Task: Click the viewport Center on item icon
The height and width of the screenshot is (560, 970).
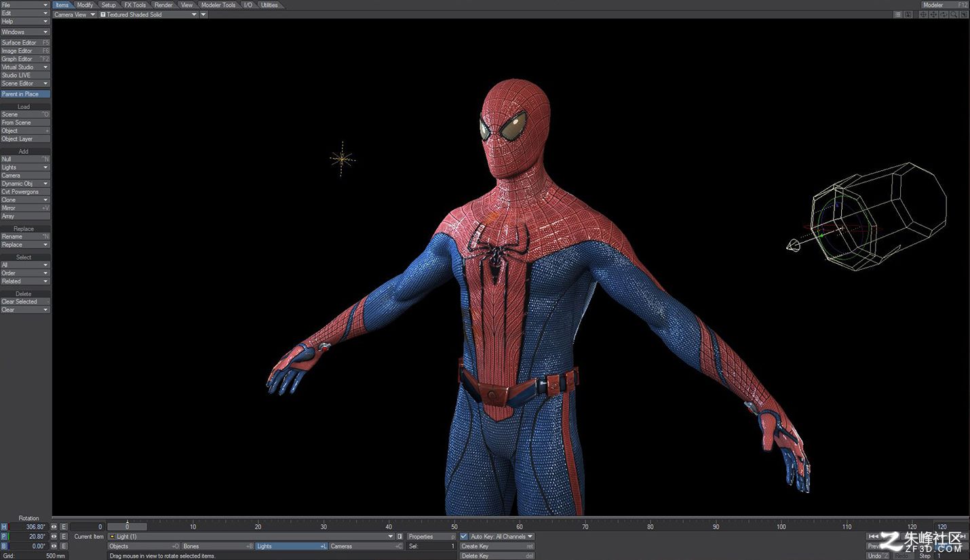Action: coord(923,14)
